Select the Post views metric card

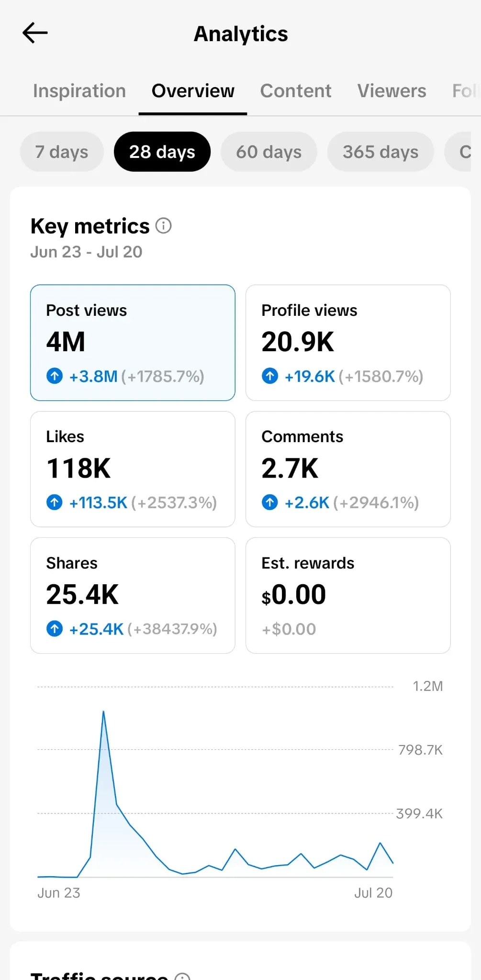[133, 343]
